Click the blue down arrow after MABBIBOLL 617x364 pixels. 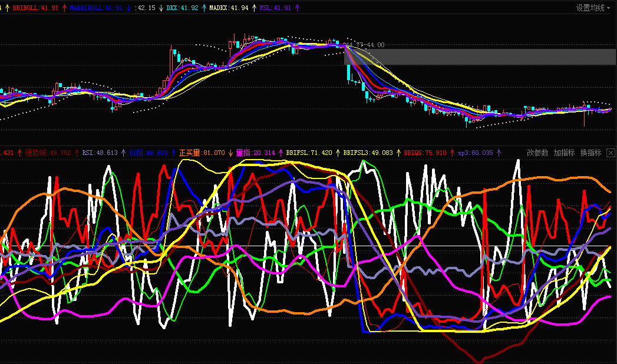(128, 8)
